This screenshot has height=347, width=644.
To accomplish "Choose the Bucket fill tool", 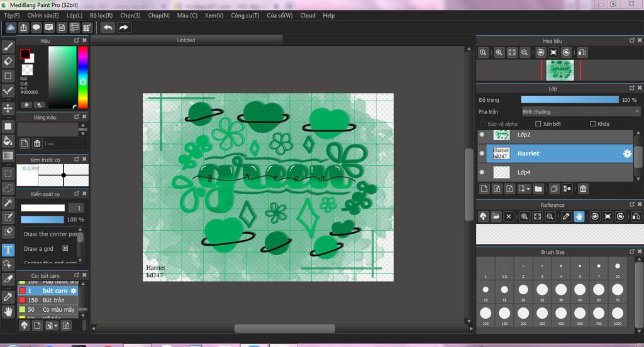I will click(8, 141).
